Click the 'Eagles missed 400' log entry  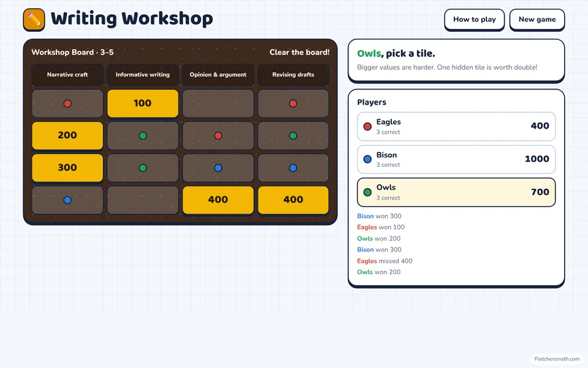(385, 261)
